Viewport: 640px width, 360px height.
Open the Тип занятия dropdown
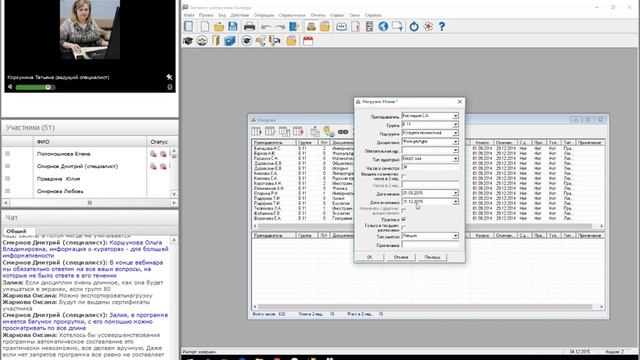[x=455, y=236]
